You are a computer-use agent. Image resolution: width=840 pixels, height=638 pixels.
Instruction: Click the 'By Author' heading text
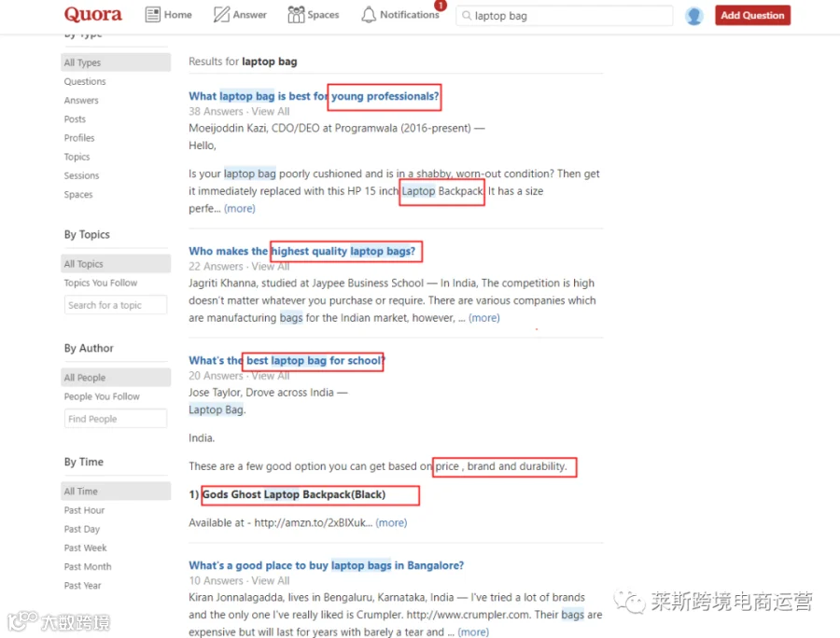pyautogui.click(x=89, y=349)
